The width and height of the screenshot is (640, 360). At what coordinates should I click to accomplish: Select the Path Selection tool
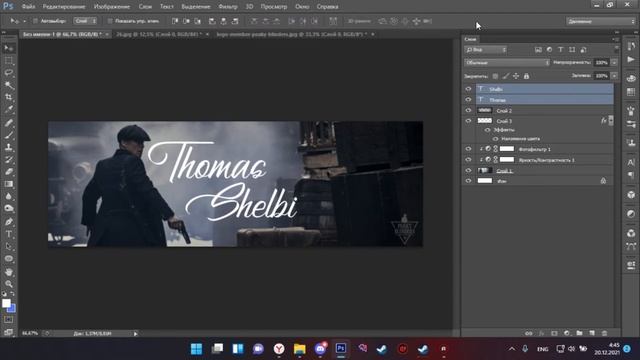(9, 246)
